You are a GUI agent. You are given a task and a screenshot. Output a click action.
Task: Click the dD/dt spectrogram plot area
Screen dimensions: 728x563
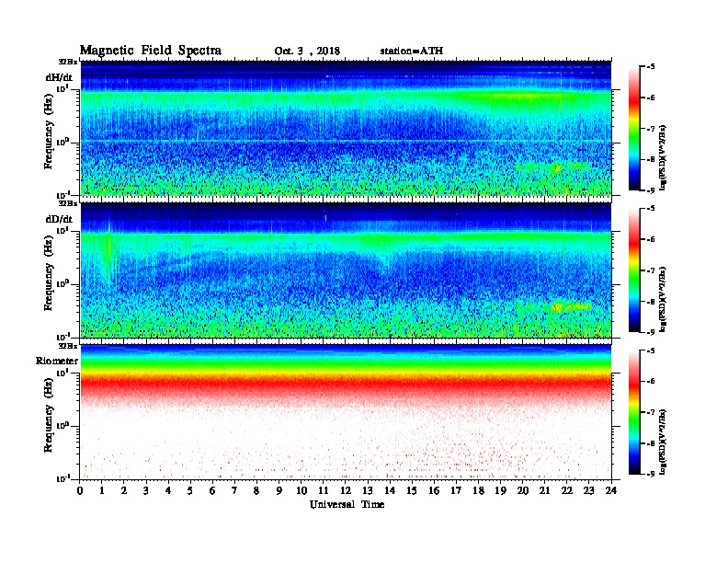(346, 270)
